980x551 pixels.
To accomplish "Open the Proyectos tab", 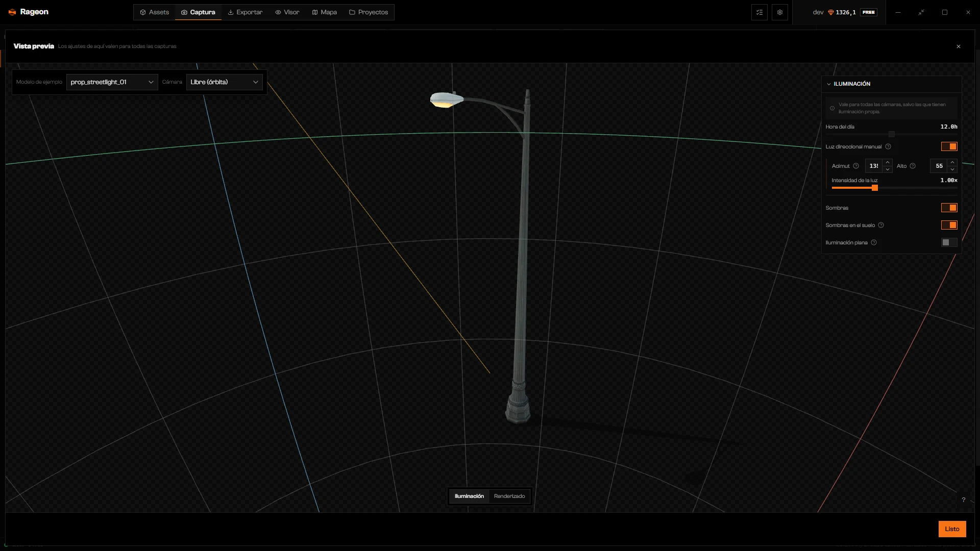I will pos(369,12).
